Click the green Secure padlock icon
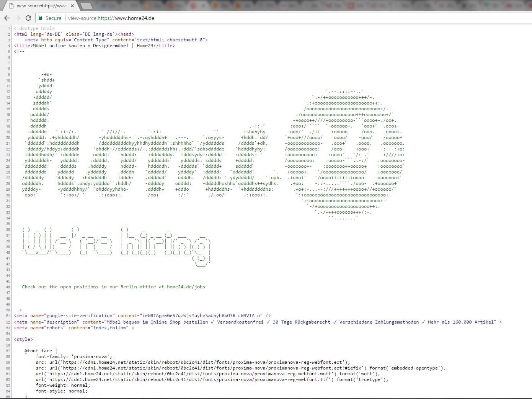 point(40,18)
